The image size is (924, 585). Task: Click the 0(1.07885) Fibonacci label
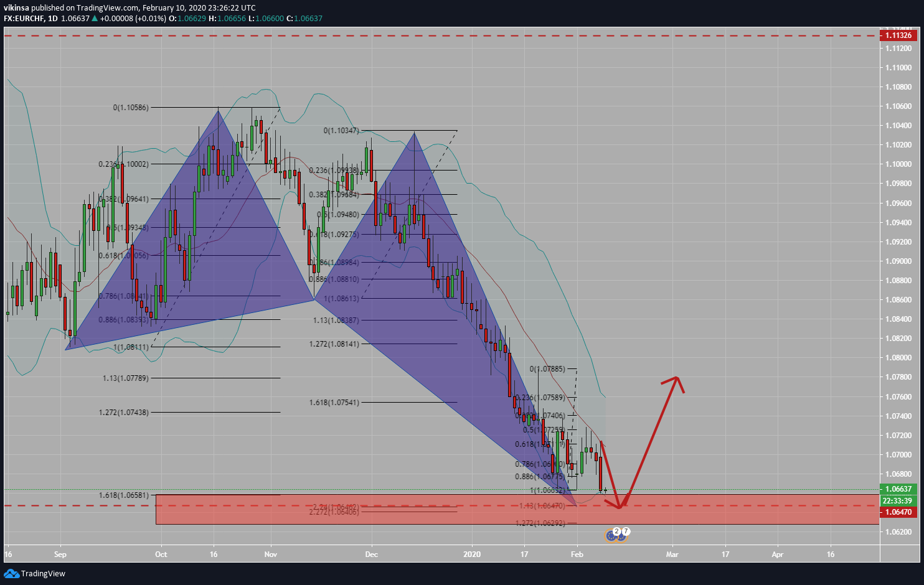547,369
